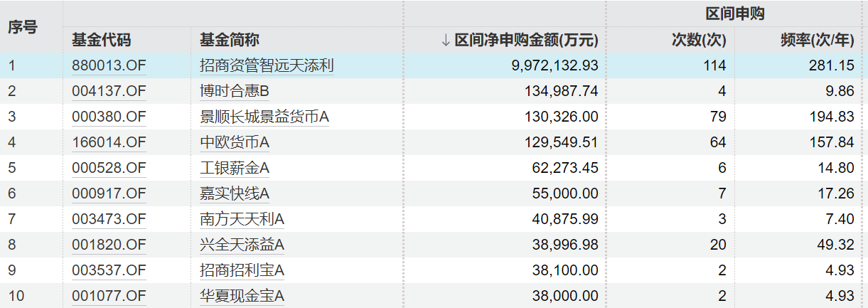The width and height of the screenshot is (868, 308).
Task: Open fund name 招商资管智远天添利
Action: click(x=267, y=65)
